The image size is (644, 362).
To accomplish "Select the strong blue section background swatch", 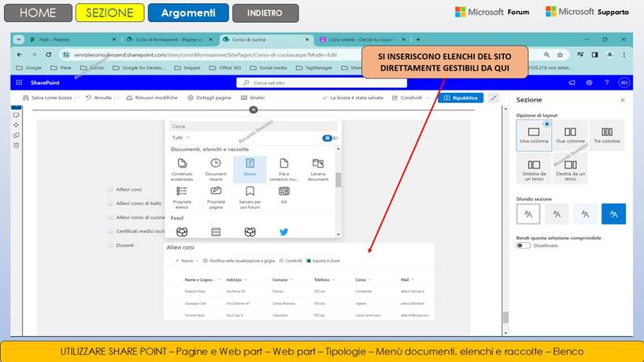I will (x=613, y=214).
